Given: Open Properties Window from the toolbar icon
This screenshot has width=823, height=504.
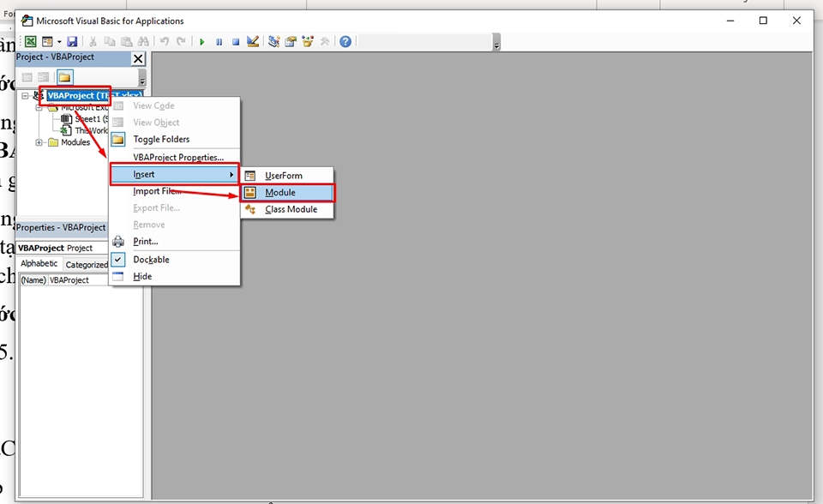Looking at the screenshot, I should click(291, 41).
